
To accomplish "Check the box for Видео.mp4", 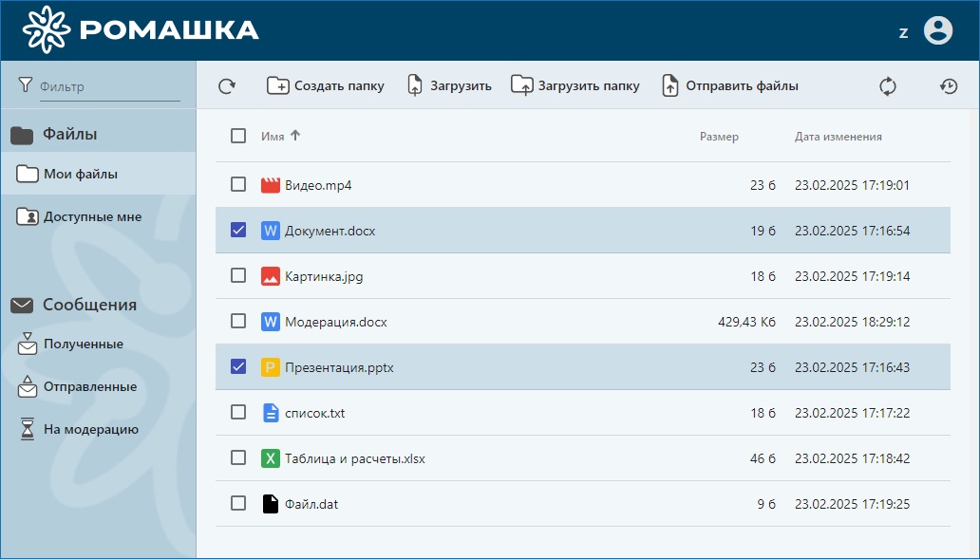I will pyautogui.click(x=238, y=184).
